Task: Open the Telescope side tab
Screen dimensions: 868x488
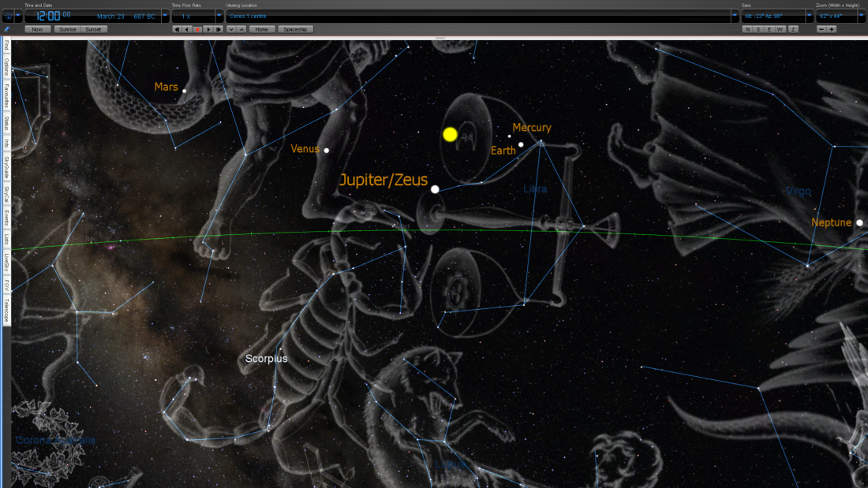Action: point(6,311)
